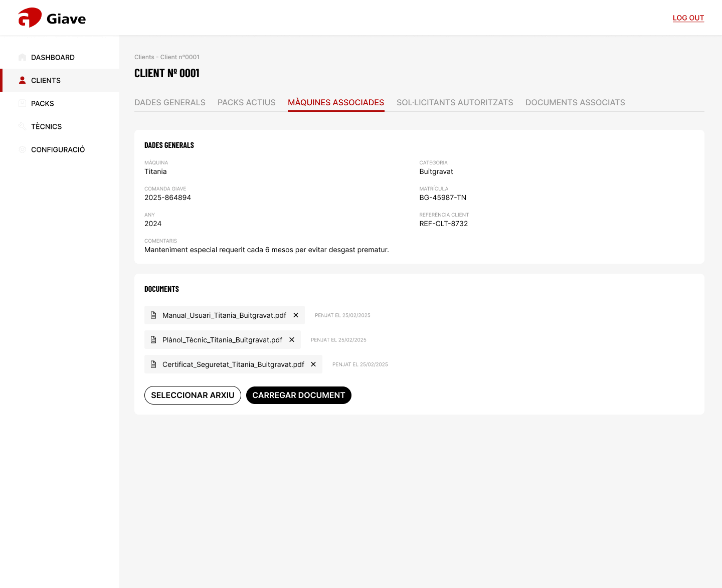Click the Comanda Giave value 2025-864894

click(x=167, y=198)
